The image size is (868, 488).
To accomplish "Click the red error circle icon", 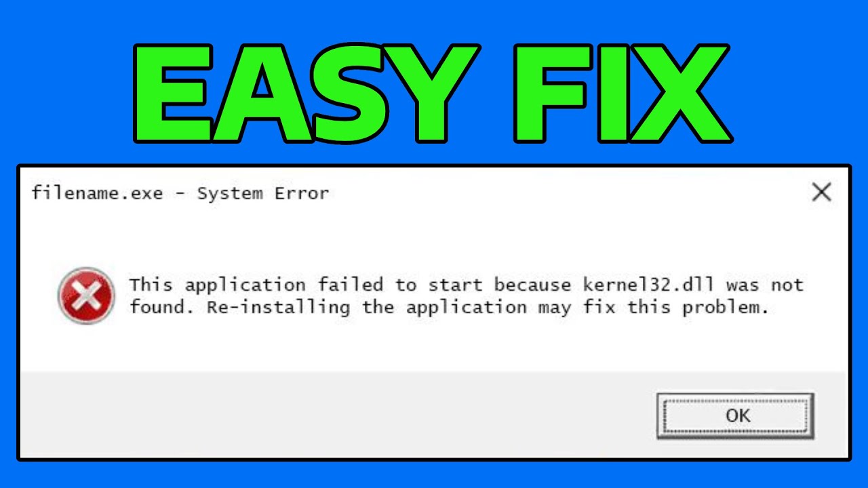I will (86, 296).
